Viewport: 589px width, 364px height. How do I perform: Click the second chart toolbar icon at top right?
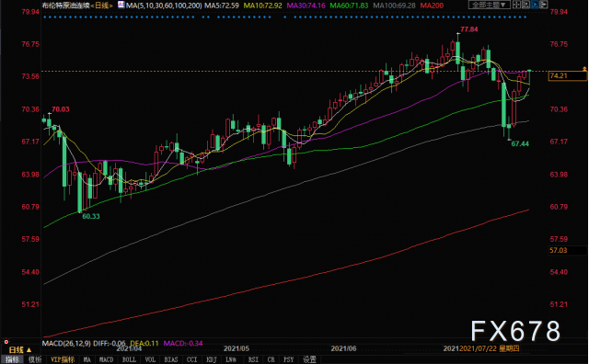(525, 5)
